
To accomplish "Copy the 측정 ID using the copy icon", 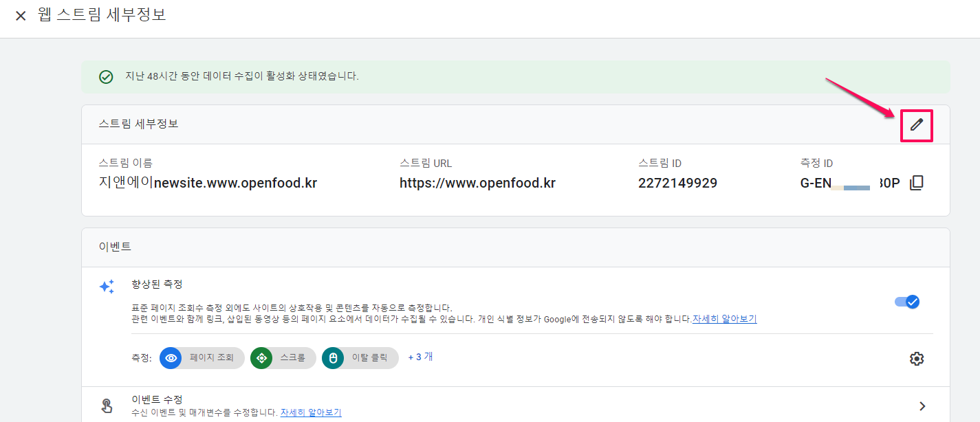I will coord(917,183).
